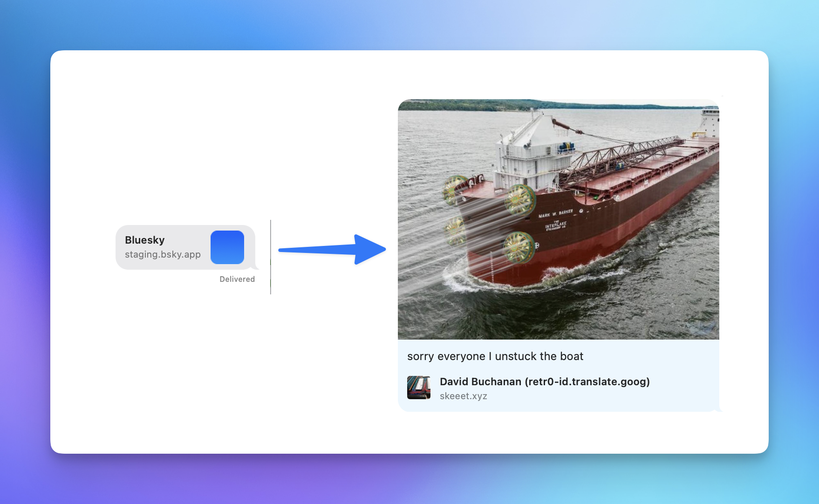Click the blue Bluesky preview square icon
The width and height of the screenshot is (819, 504).
pyautogui.click(x=227, y=247)
